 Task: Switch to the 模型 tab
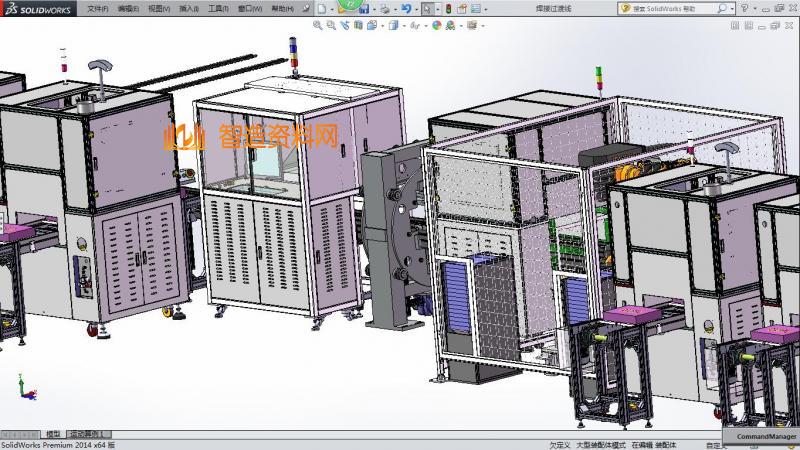(54, 434)
